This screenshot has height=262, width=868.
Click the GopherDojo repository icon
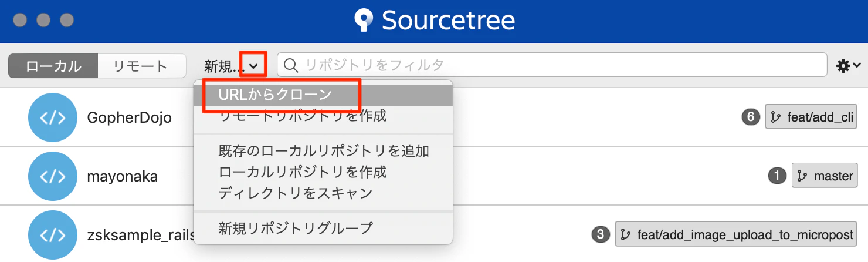click(x=53, y=117)
